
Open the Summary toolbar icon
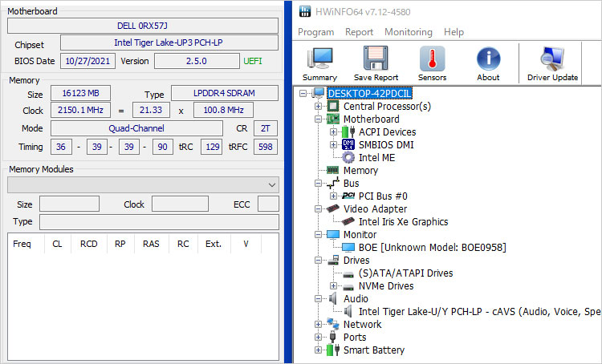coord(319,59)
